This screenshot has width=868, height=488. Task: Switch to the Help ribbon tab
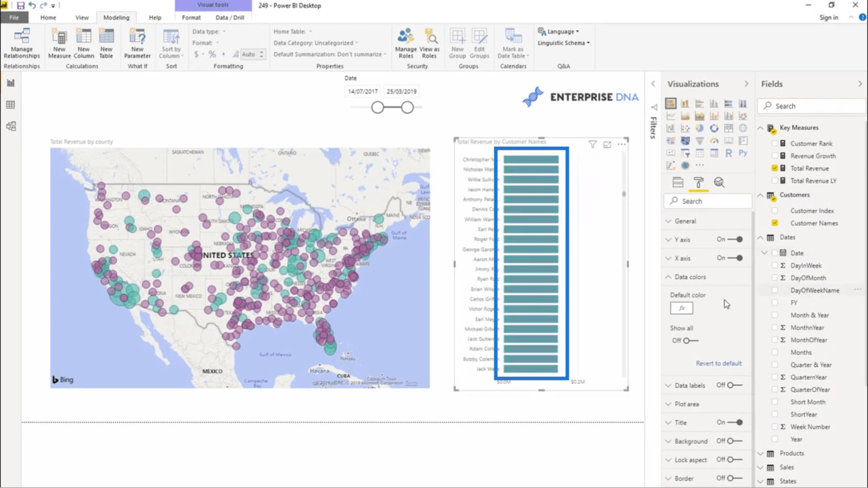pos(155,18)
